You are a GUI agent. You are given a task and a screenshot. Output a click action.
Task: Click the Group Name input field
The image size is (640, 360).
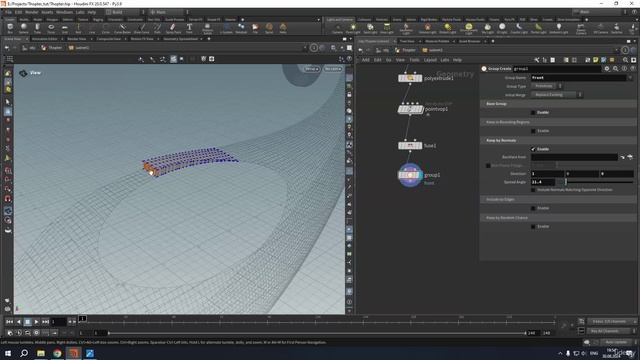578,78
